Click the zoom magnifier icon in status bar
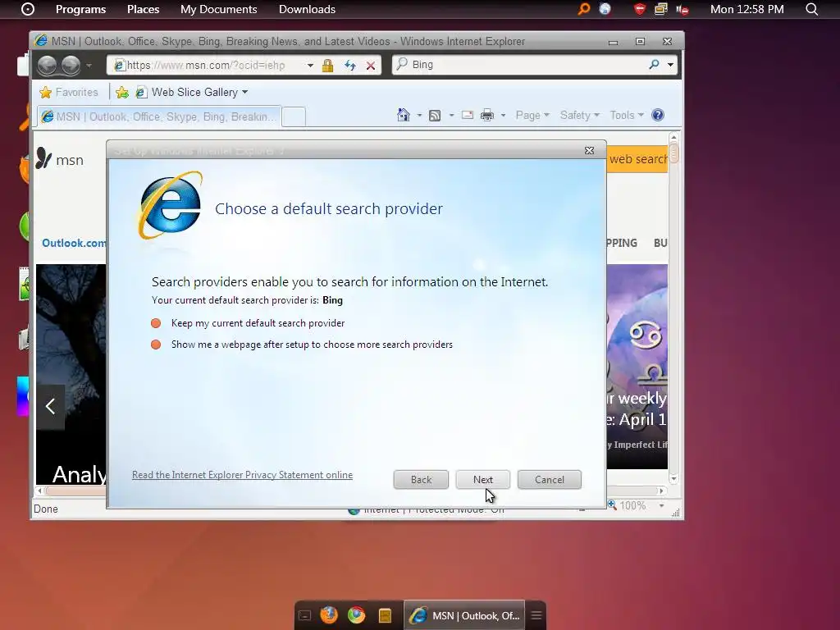 coord(612,504)
